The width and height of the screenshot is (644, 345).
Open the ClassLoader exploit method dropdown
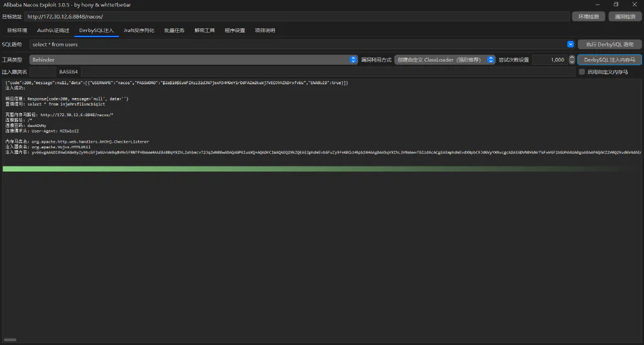[445, 60]
